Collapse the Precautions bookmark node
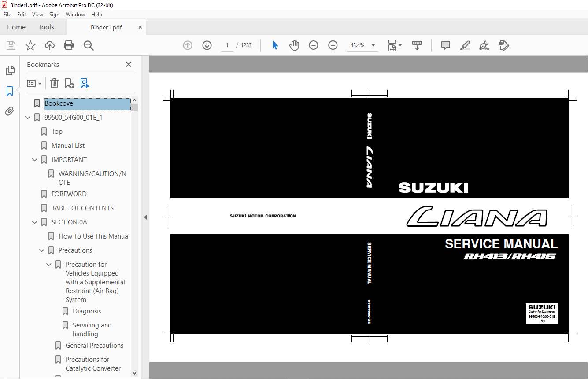Image resolution: width=588 pixels, height=379 pixels. [x=42, y=250]
